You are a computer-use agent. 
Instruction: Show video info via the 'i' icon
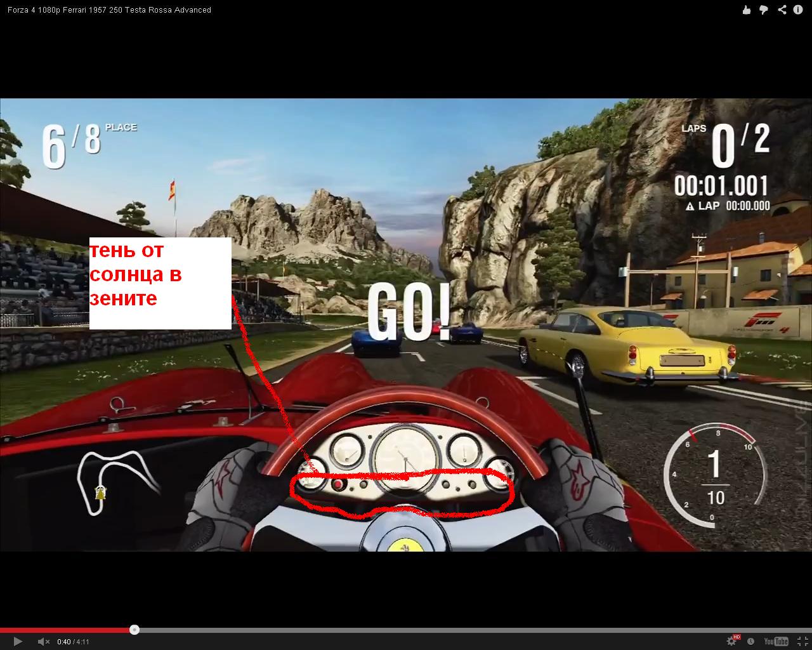pyautogui.click(x=799, y=10)
